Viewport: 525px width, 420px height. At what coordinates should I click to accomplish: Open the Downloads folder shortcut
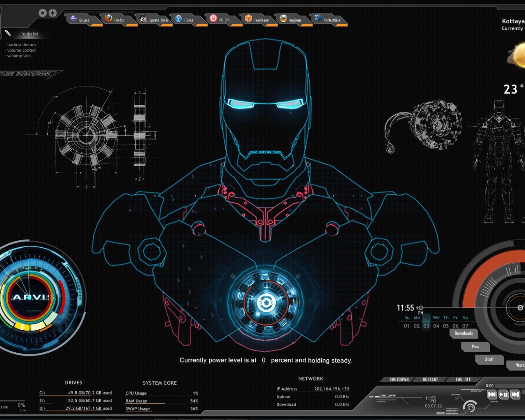463,333
